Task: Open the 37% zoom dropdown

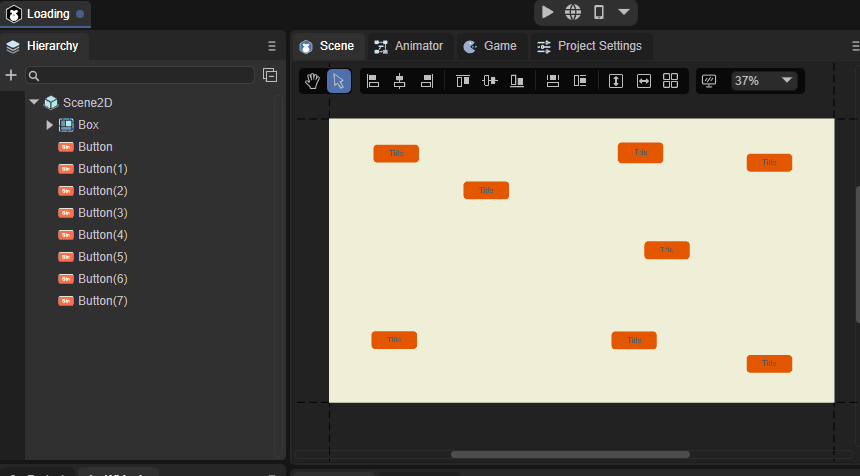Action: 764,81
